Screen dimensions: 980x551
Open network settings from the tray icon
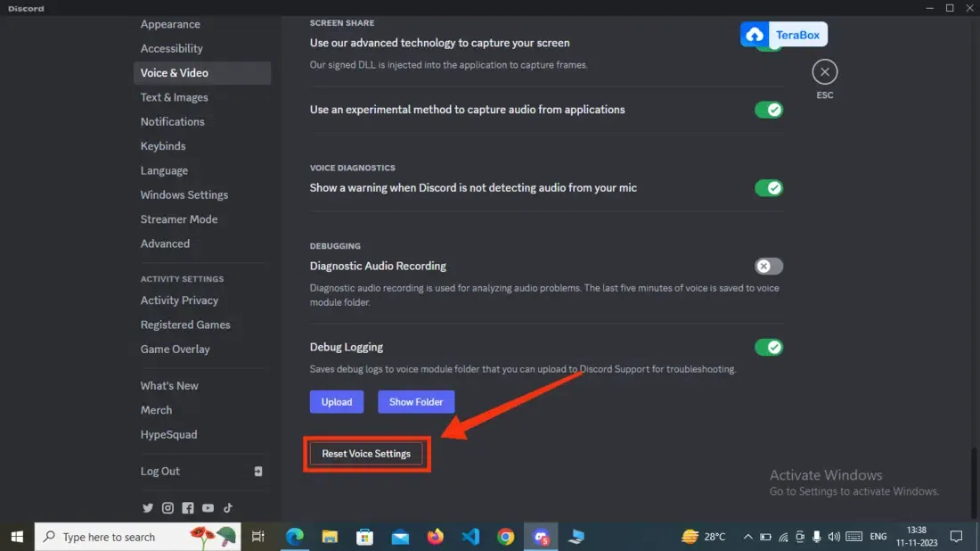coord(783,537)
